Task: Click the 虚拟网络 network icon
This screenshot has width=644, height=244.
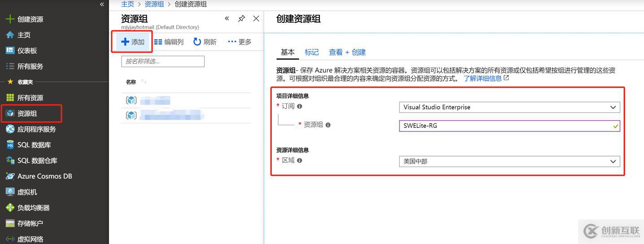Action: (x=10, y=239)
